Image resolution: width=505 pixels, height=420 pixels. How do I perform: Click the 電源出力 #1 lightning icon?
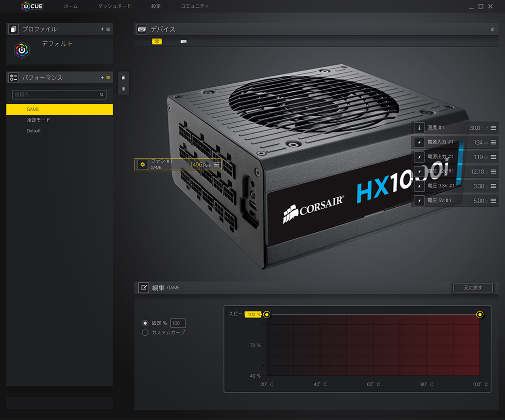pyautogui.click(x=419, y=157)
